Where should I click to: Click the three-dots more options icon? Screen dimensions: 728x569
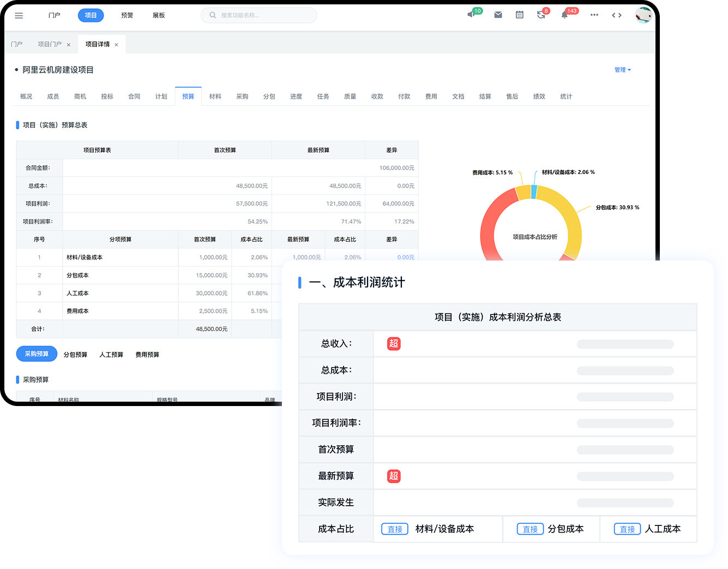click(x=594, y=15)
